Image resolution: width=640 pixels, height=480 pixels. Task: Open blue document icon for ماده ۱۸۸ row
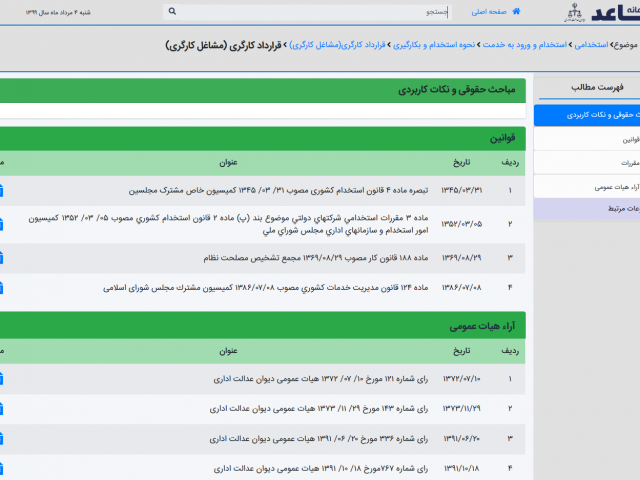[x=2, y=258]
